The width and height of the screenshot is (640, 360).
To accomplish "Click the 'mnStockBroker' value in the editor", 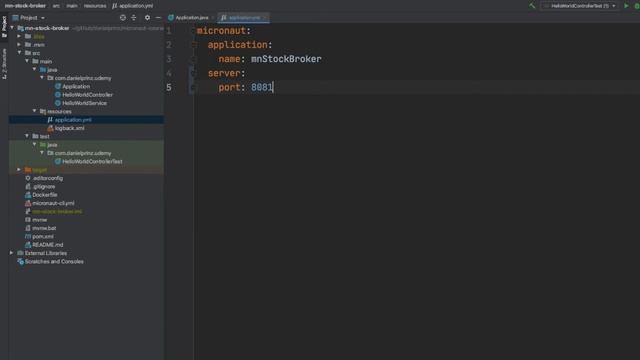I will 286,59.
